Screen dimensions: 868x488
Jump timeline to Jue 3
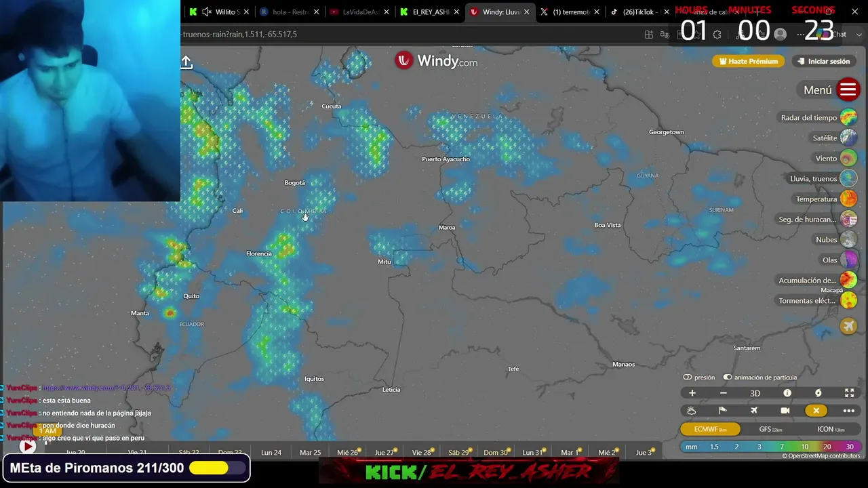(x=644, y=452)
